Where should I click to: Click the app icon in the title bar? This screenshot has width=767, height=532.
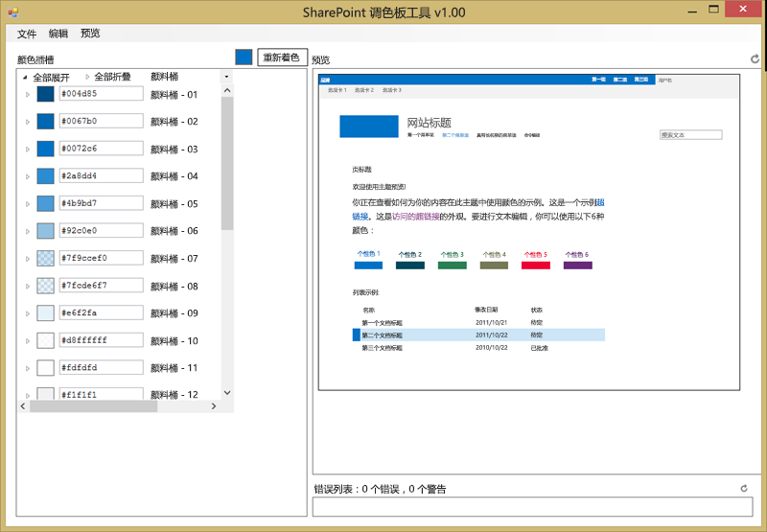13,12
